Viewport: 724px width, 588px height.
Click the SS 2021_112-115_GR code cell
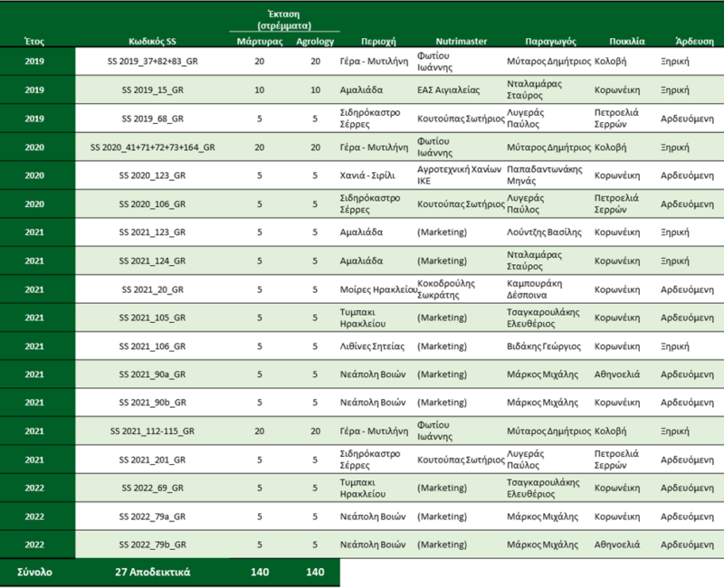click(153, 432)
